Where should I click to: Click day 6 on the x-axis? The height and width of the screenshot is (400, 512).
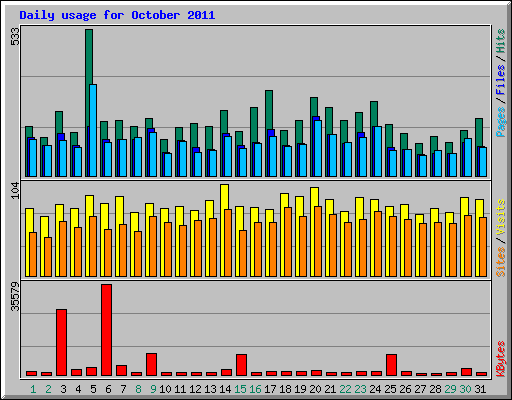(108, 389)
